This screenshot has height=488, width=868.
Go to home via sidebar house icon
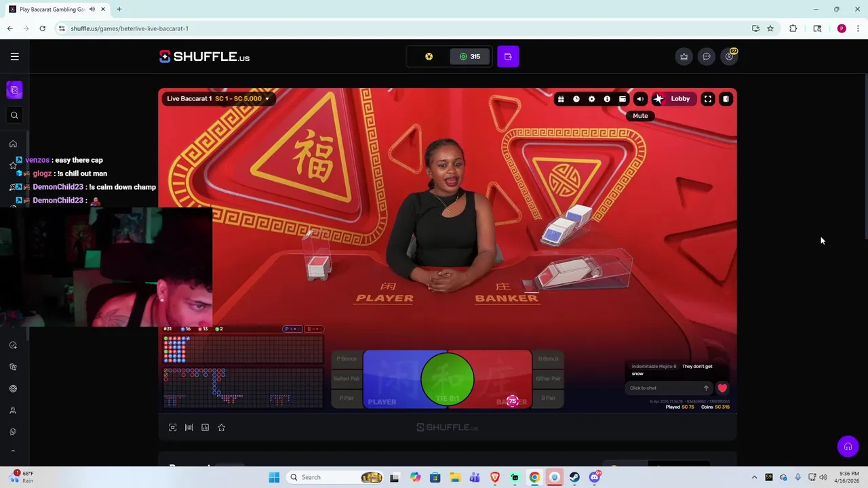point(13,144)
